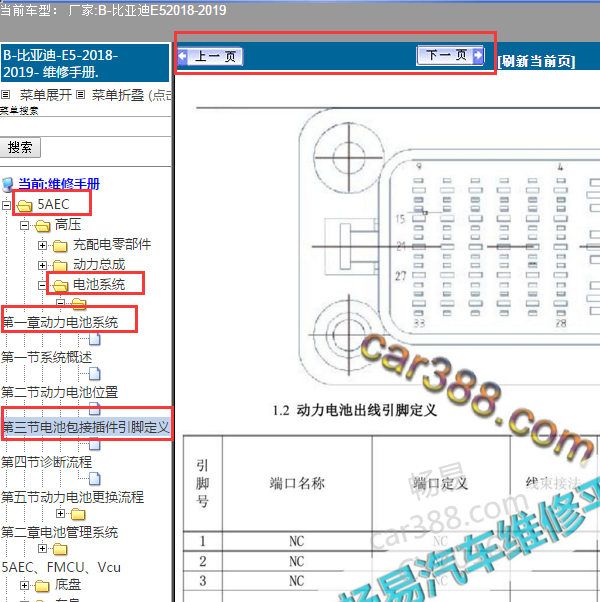The height and width of the screenshot is (602, 600).
Task: Open 第二节动力电池位置 section
Action: coord(60,392)
